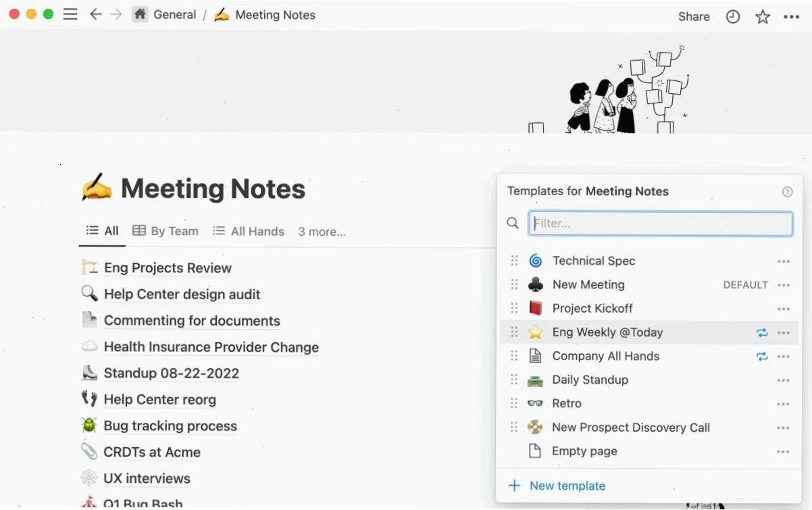Open more options for New Prospect Discovery Call
The image size is (812, 510).
784,428
